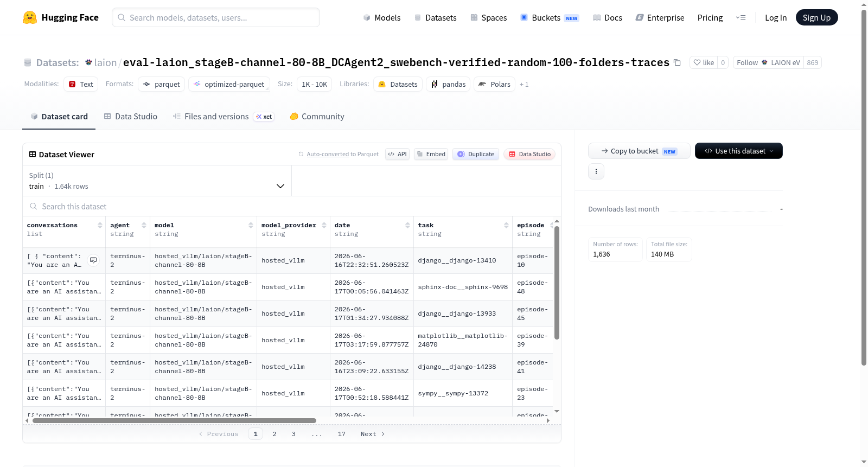Sort the date column
Image resolution: width=868 pixels, height=467 pixels.
[407, 225]
